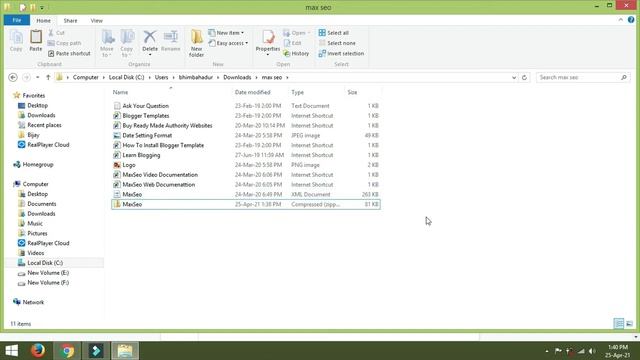This screenshot has height=360, width=640.
Task: Switch to Details view icon in status bar
Action: click(x=619, y=324)
